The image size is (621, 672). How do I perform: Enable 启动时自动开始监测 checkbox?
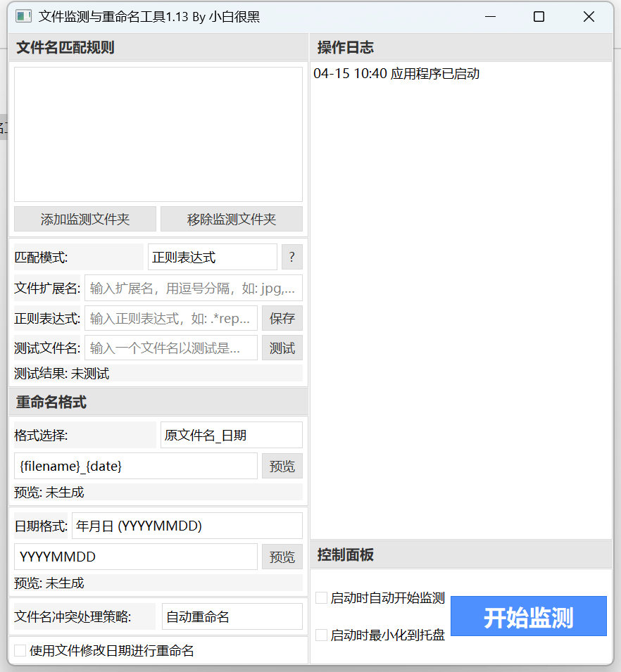click(321, 598)
